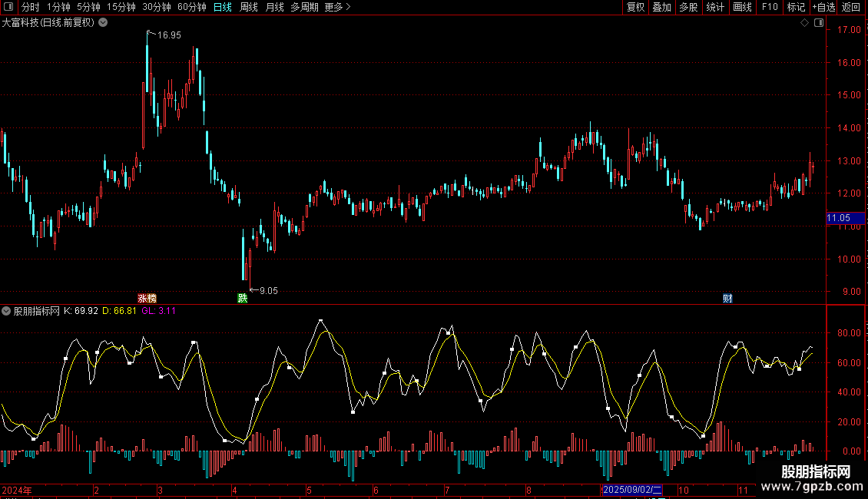This screenshot has width=868, height=499.
Task: Click the diamond marker icon above the chart
Action: pyautogui.click(x=805, y=23)
